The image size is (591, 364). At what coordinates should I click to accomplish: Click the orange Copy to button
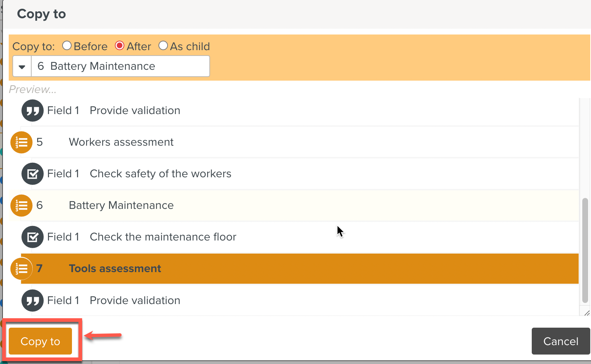pyautogui.click(x=40, y=341)
